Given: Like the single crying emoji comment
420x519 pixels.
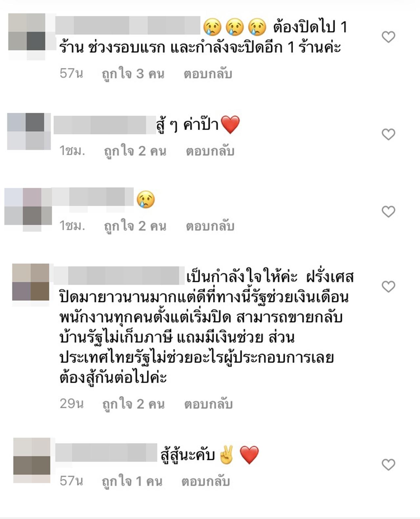Looking at the screenshot, I should coord(388,212).
